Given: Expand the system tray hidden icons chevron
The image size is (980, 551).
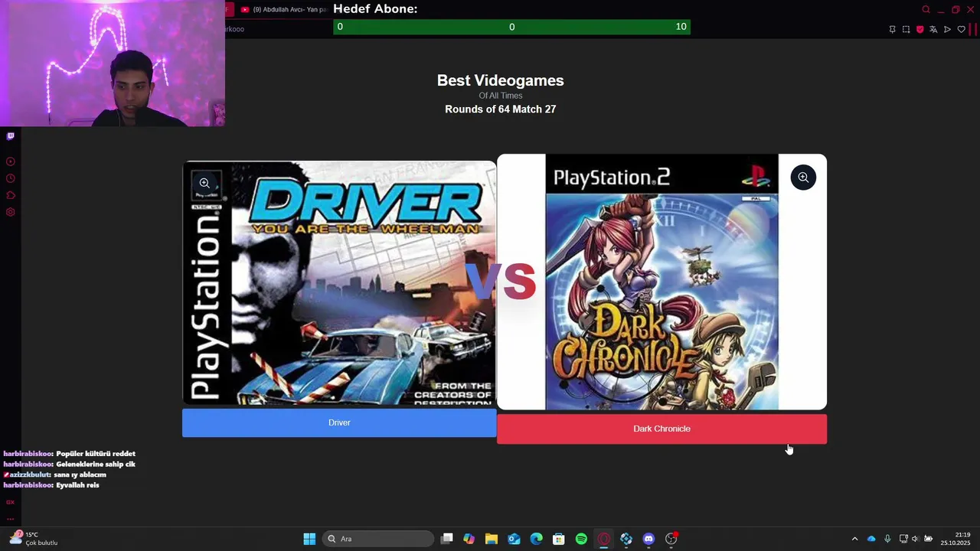Looking at the screenshot, I should [x=854, y=539].
